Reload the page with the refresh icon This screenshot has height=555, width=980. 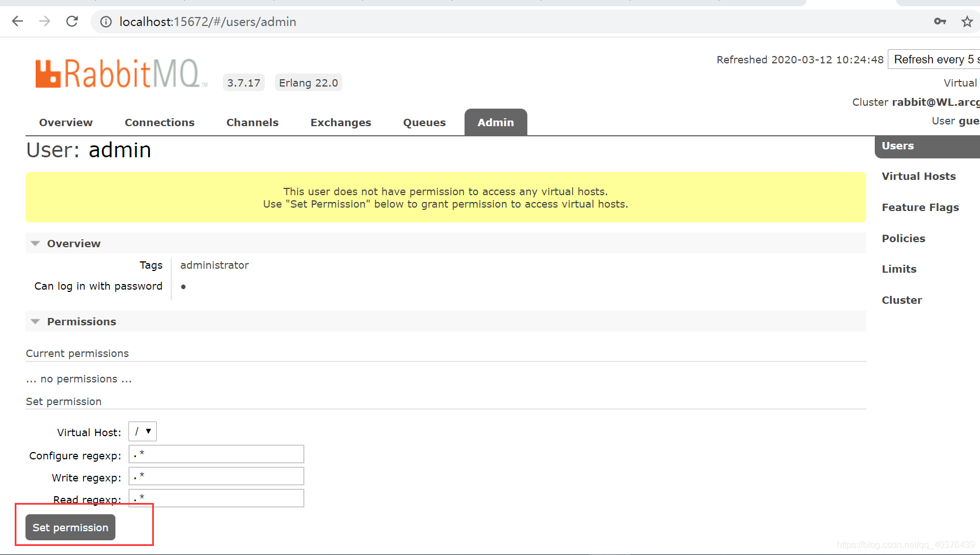pyautogui.click(x=72, y=21)
